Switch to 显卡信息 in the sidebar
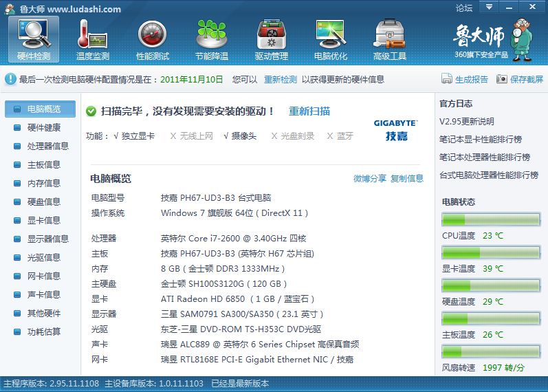The width and height of the screenshot is (548, 392). [x=43, y=220]
